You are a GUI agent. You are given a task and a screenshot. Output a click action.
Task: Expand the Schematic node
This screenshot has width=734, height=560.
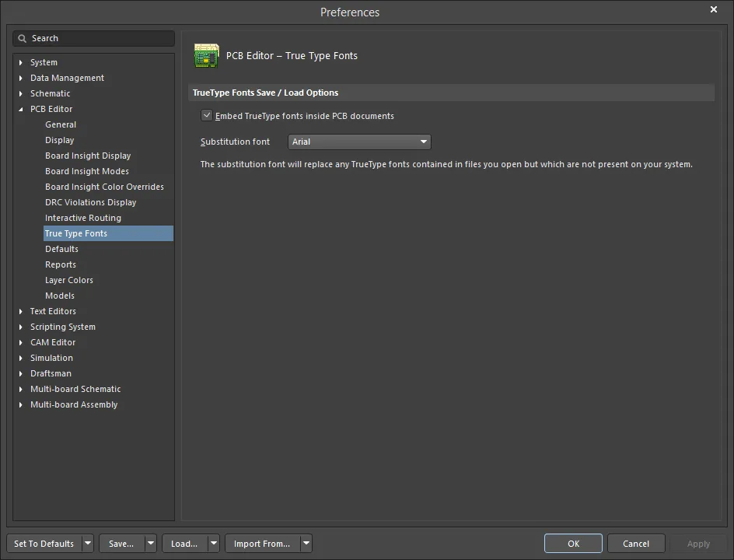[20, 93]
